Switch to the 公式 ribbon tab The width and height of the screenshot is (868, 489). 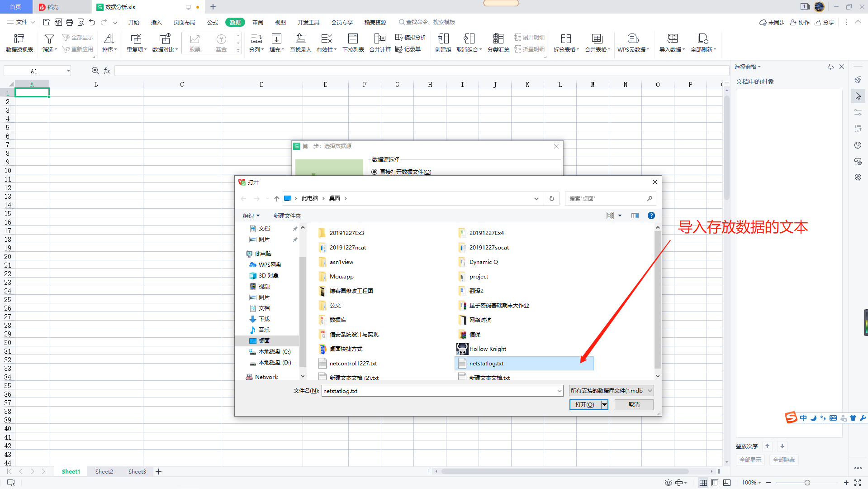(x=212, y=22)
